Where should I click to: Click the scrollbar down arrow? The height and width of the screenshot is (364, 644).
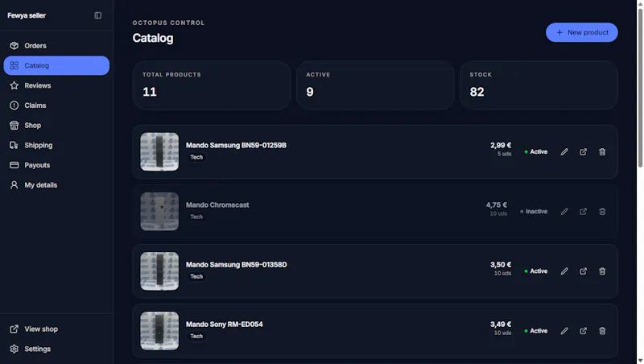[640, 361]
